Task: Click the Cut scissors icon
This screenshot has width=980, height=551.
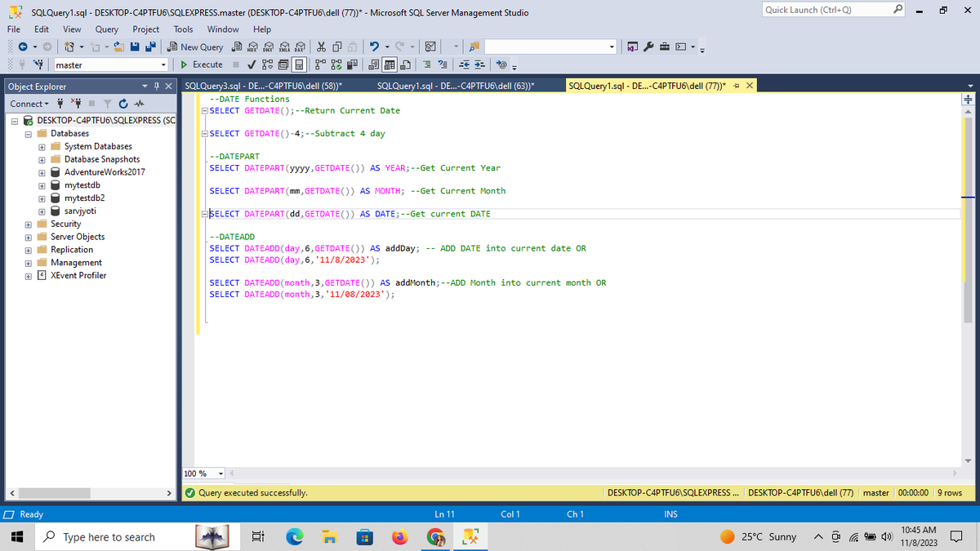Action: (321, 47)
